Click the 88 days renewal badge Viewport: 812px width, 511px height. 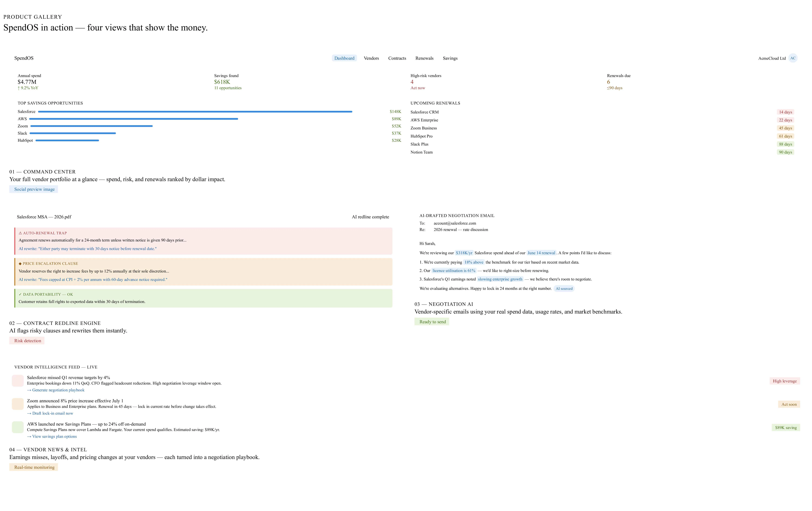785,144
